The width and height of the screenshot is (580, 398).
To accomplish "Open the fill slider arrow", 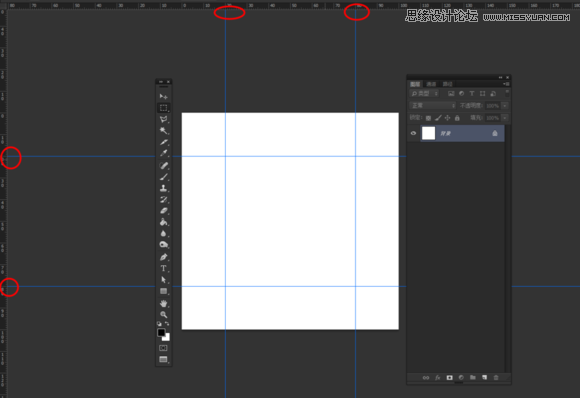I will tap(505, 118).
